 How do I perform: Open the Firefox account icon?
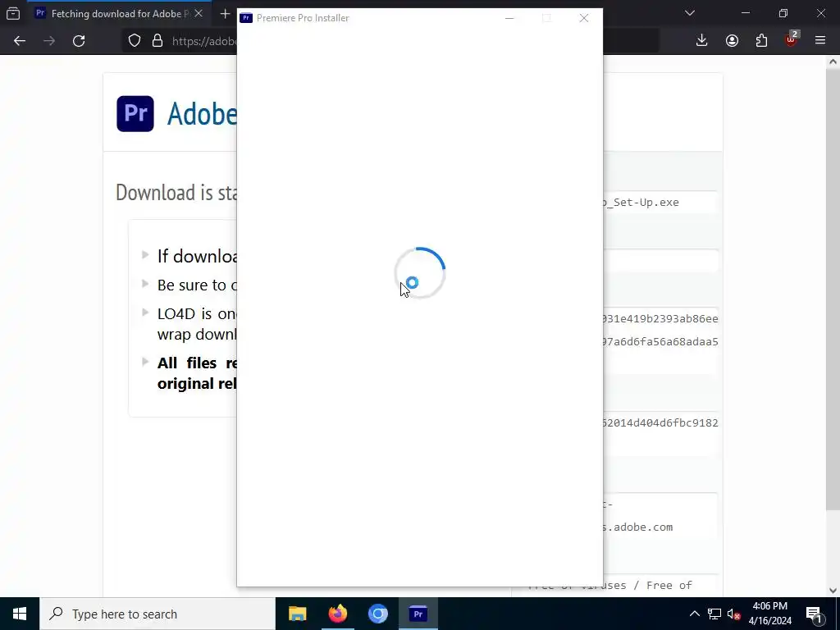click(732, 41)
